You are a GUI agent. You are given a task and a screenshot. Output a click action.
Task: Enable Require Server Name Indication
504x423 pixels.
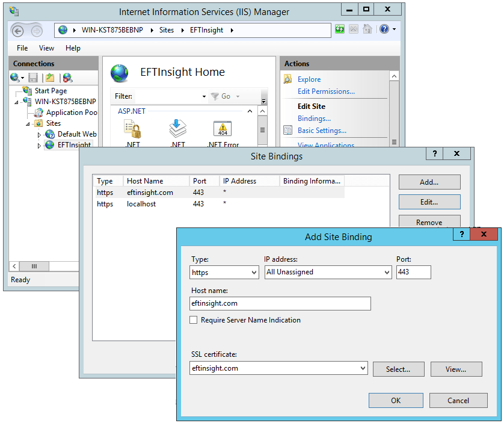coord(194,321)
